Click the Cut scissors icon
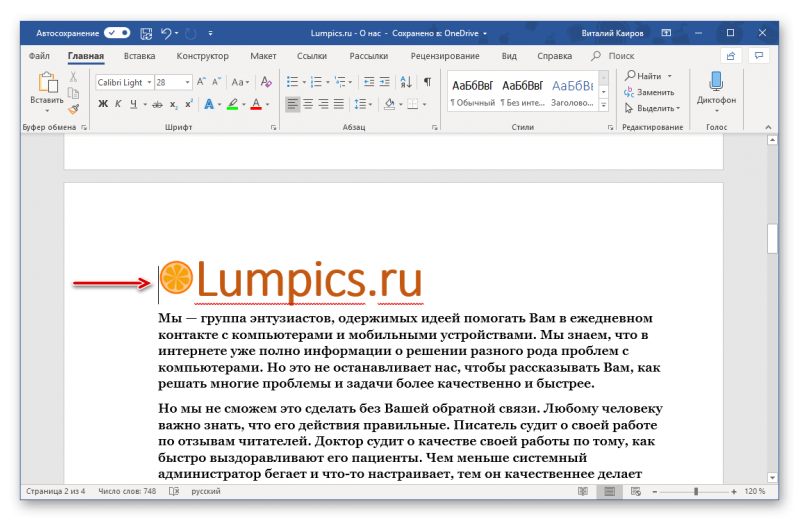Viewport: 800px width, 521px height. point(73,77)
